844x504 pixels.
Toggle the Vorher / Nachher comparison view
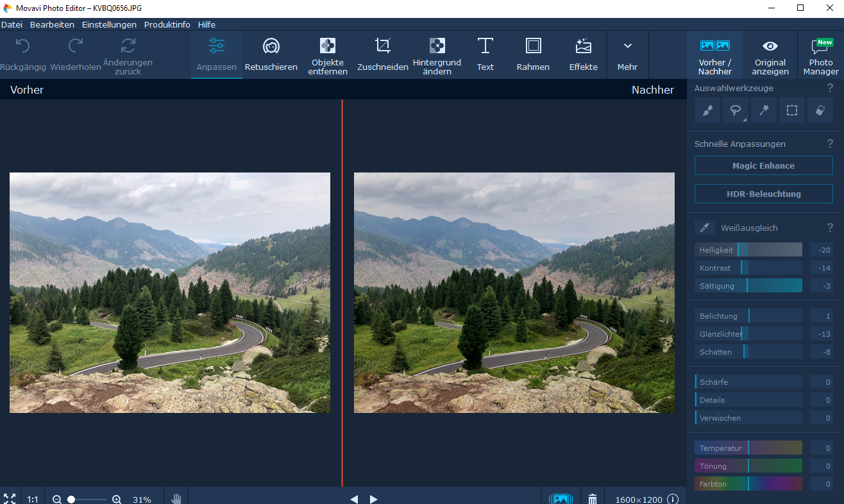click(715, 55)
